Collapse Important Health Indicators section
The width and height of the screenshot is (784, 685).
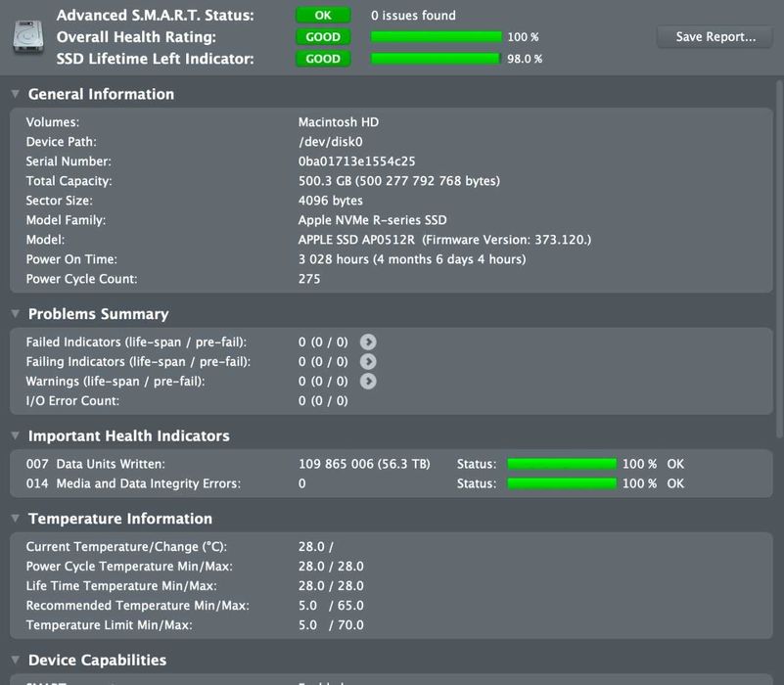pos(16,435)
